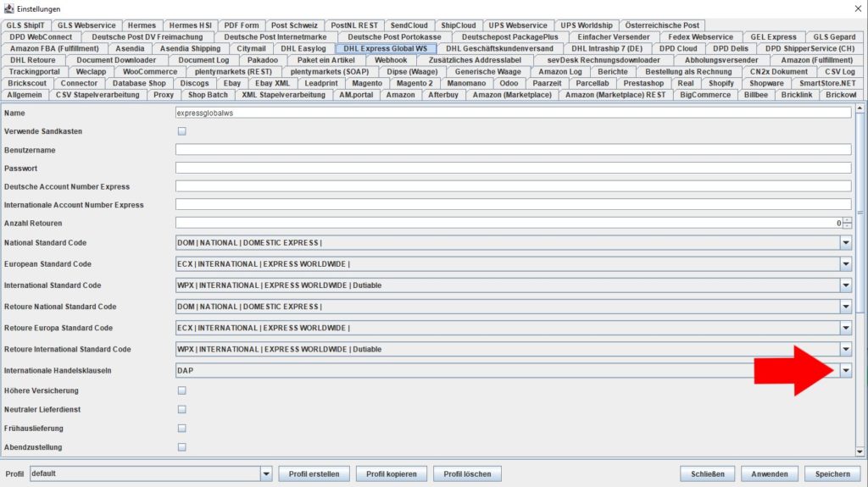The height and width of the screenshot is (487, 868).
Task: Click the Schließen button
Action: tap(708, 473)
